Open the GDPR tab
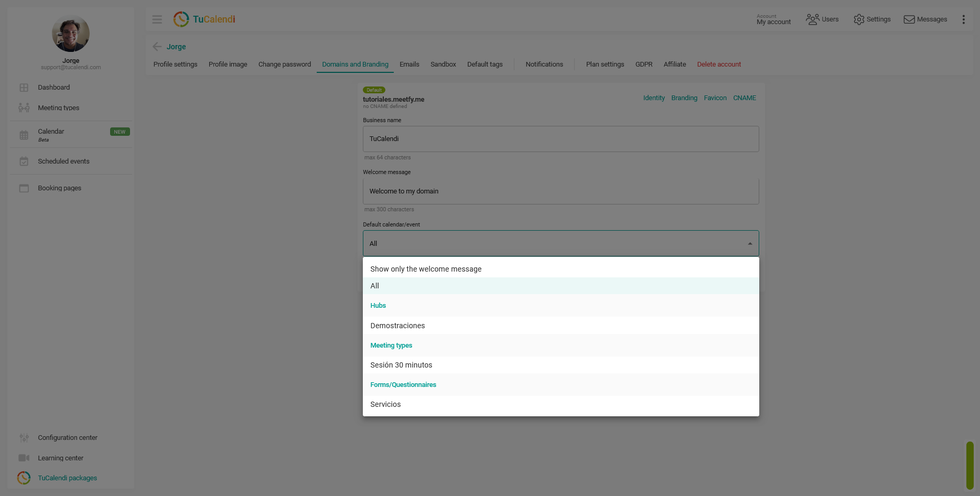 (x=644, y=64)
